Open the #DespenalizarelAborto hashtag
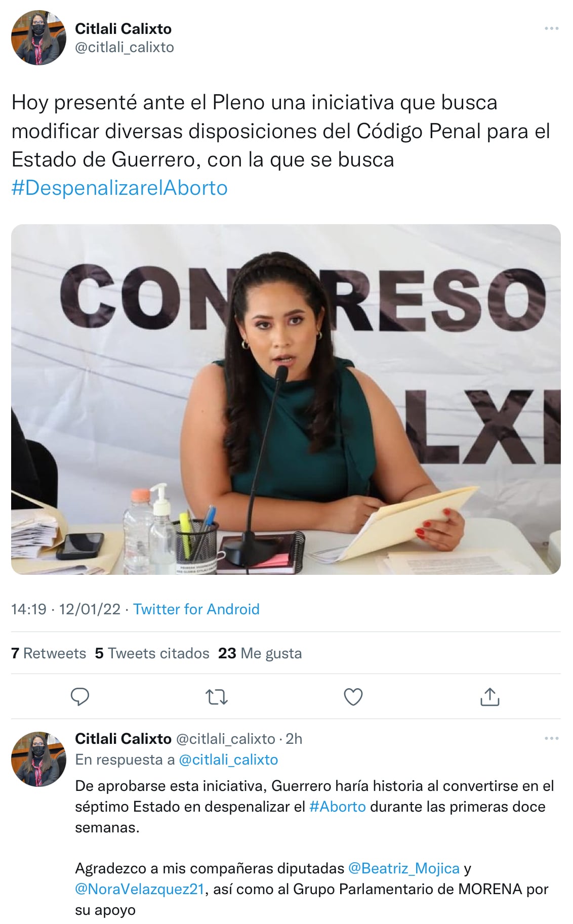The height and width of the screenshot is (924, 573). coord(119,188)
